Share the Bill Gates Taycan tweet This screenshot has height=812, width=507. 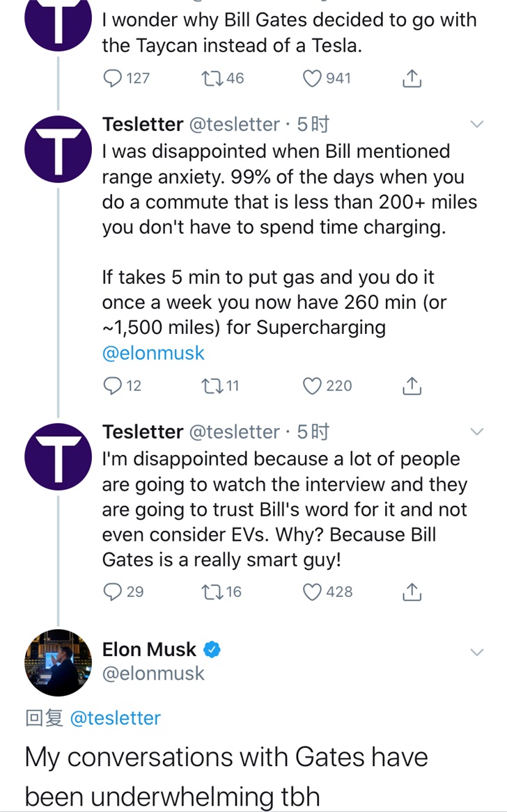412,79
